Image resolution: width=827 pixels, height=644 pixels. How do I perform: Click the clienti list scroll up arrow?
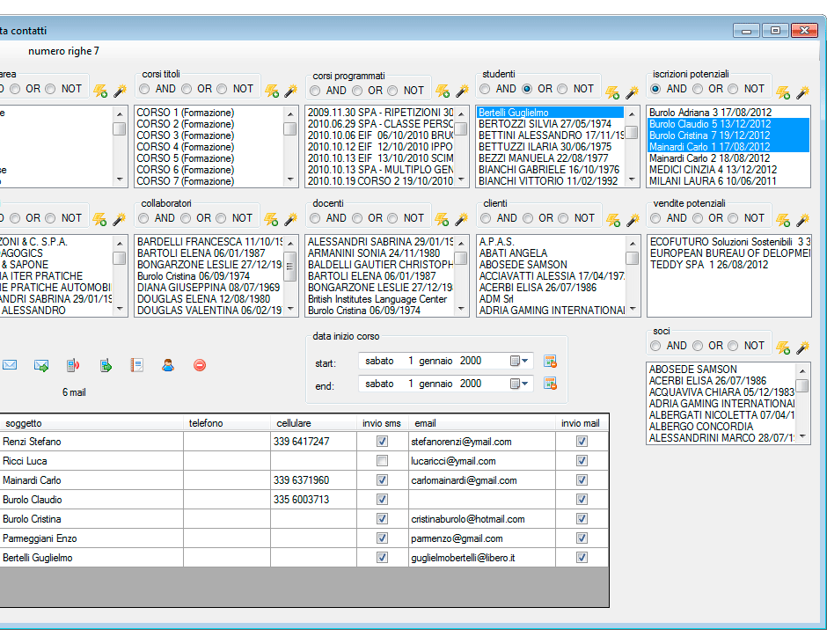(x=633, y=243)
